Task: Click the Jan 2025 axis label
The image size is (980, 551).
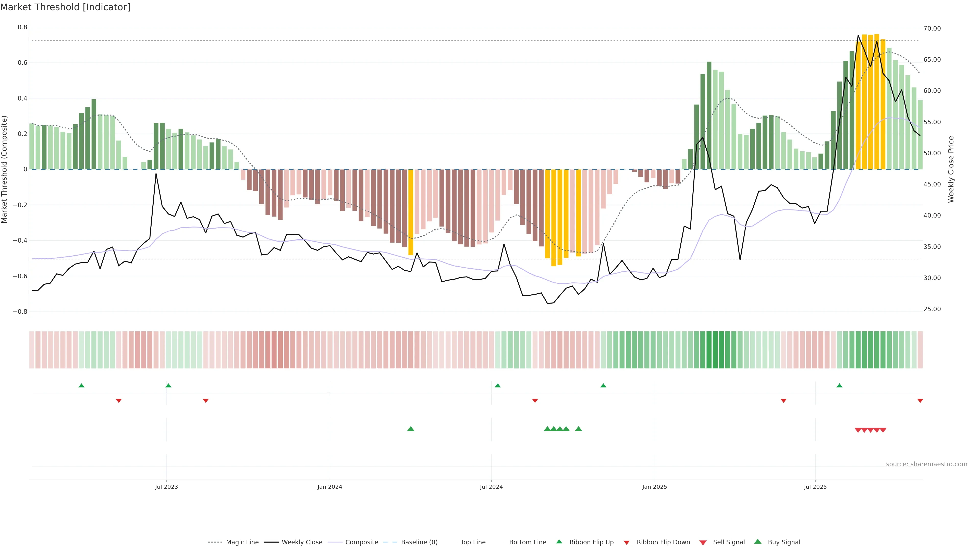Action: (654, 487)
